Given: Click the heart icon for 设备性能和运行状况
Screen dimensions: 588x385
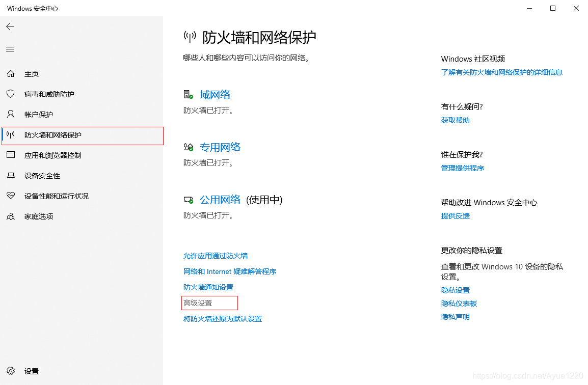Looking at the screenshot, I should click(x=11, y=196).
